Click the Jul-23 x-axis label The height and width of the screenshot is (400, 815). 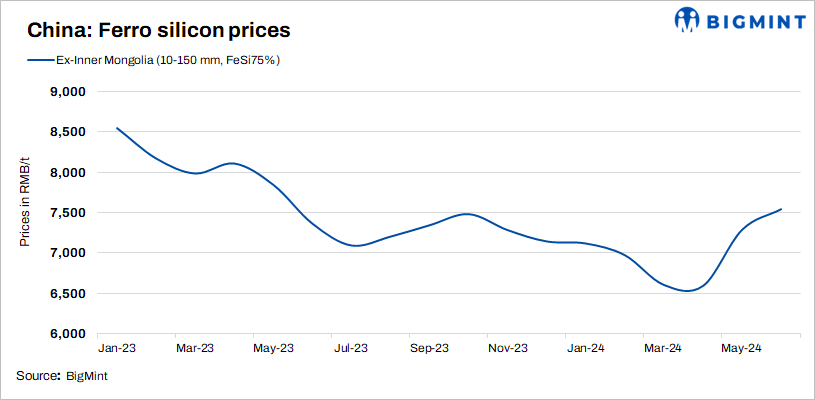350,349
